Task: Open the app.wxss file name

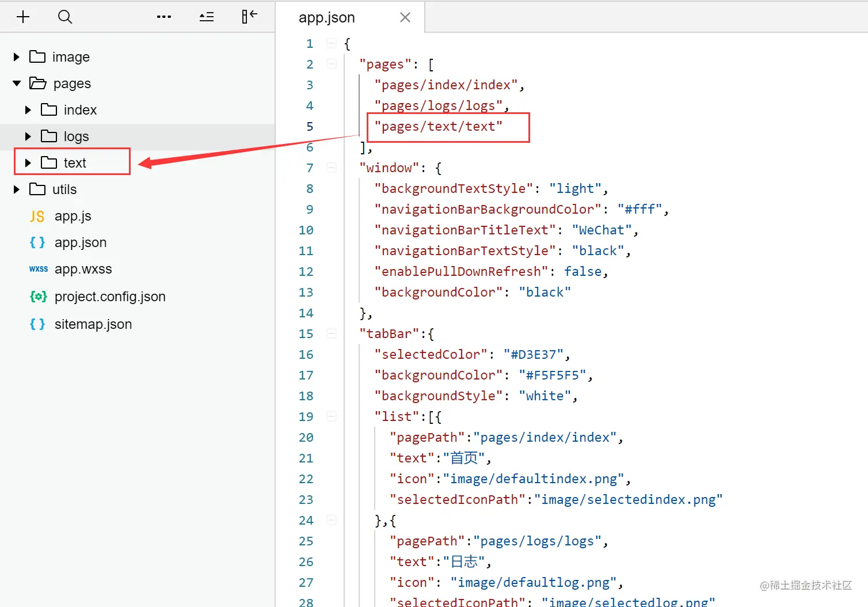Action: pos(83,269)
